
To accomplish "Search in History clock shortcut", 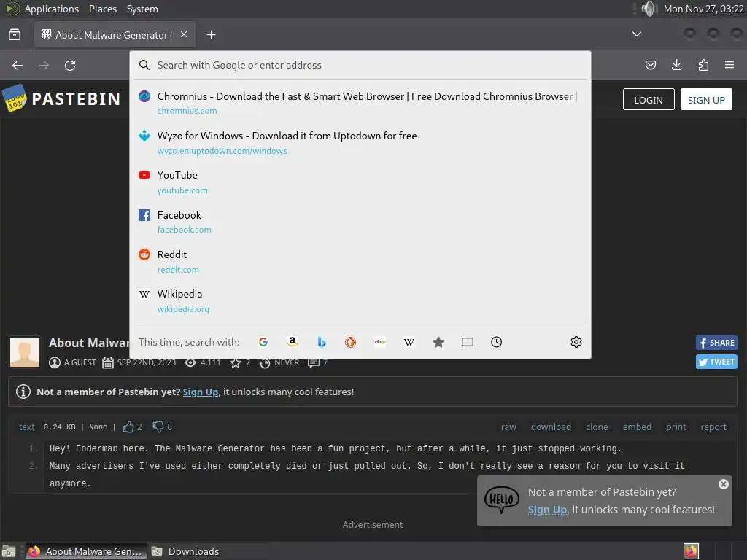I will [x=496, y=342].
